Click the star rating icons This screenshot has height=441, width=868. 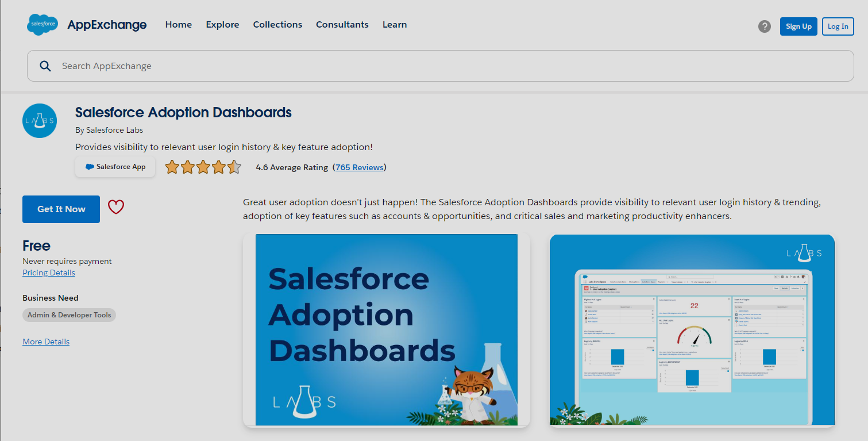coord(203,167)
